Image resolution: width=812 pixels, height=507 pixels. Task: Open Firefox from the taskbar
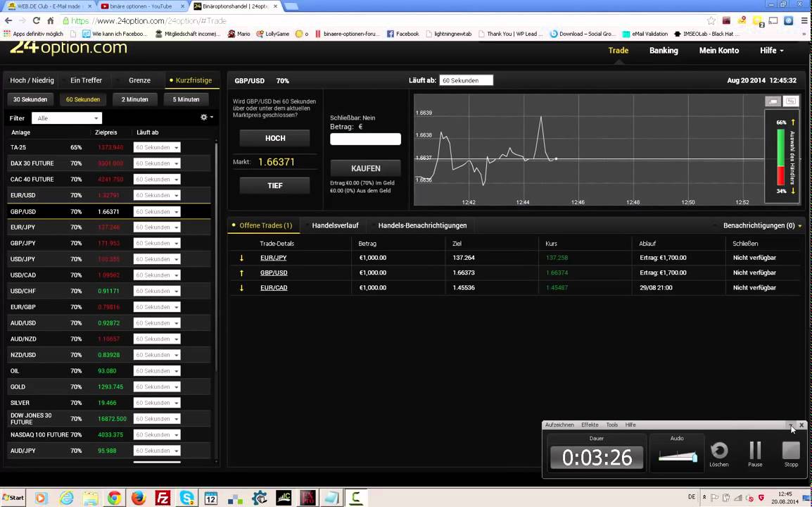(139, 498)
